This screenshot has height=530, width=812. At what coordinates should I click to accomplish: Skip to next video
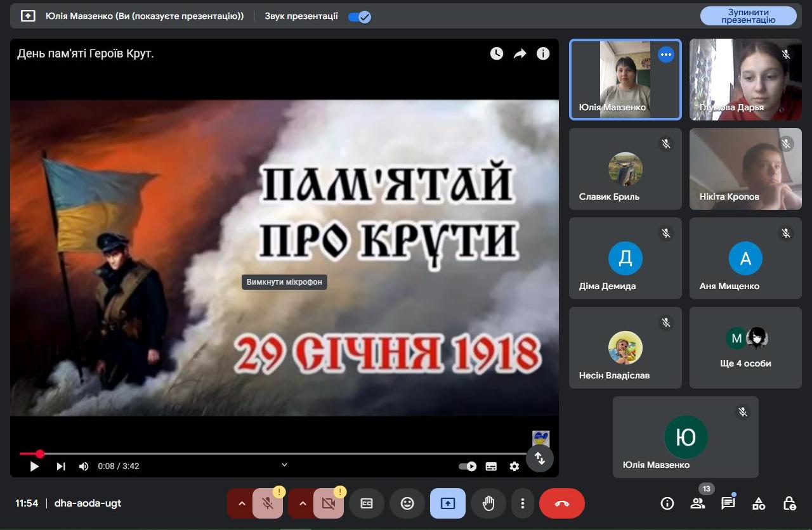[61, 467]
